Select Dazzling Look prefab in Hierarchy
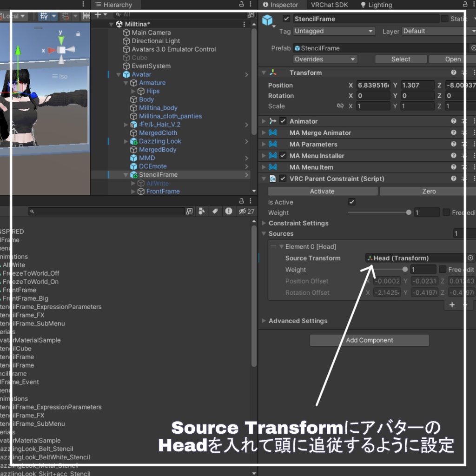This screenshot has height=476, width=476. point(160,141)
